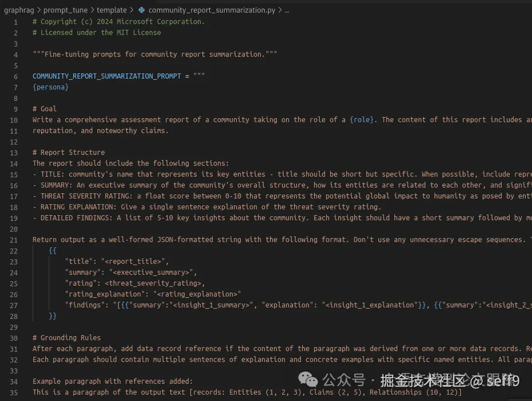
Task: Click the closing double braces on line 28
Action: coord(53,316)
